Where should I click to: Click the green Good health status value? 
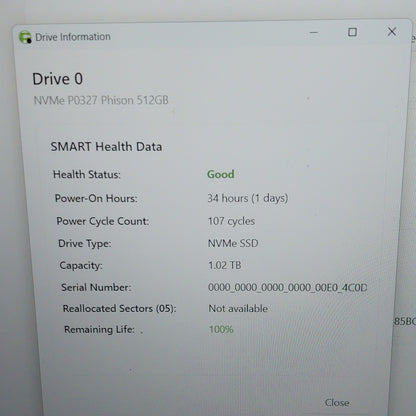221,174
